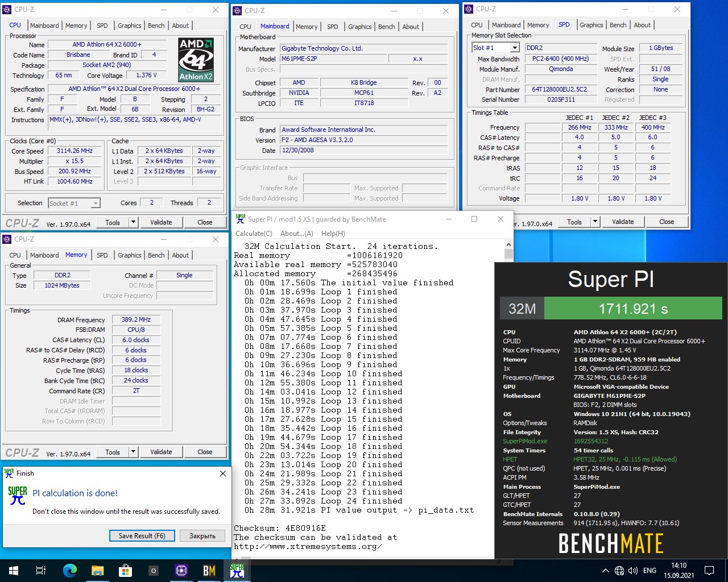Click the green 1711.921 s result bar
The height and width of the screenshot is (582, 728).
pos(633,309)
